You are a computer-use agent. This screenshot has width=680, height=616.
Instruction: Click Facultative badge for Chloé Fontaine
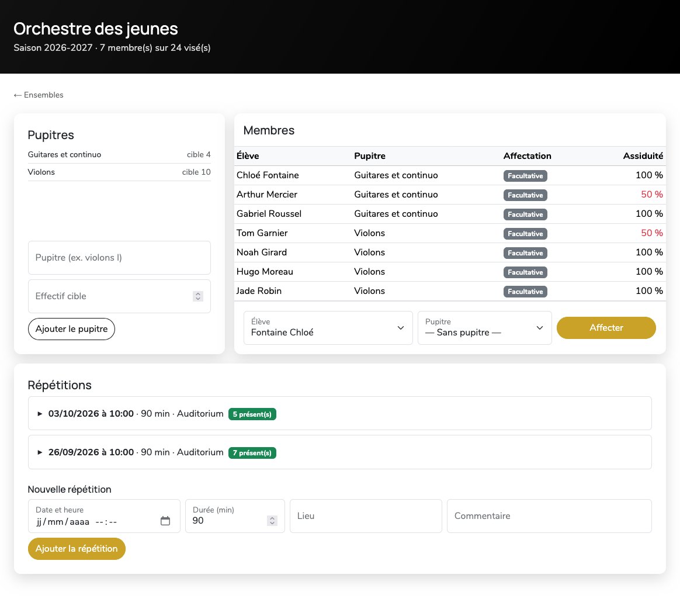point(525,176)
